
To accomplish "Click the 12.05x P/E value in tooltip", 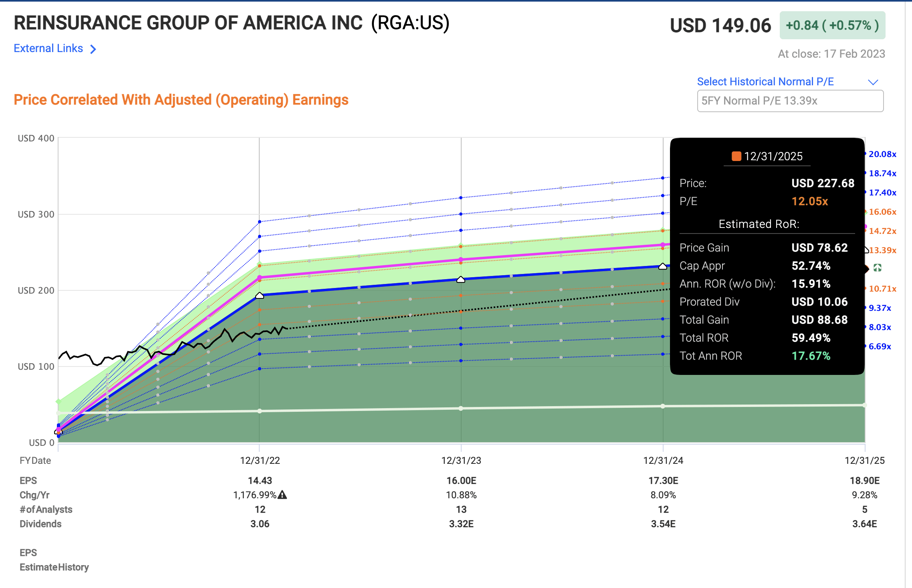I will 810,201.
